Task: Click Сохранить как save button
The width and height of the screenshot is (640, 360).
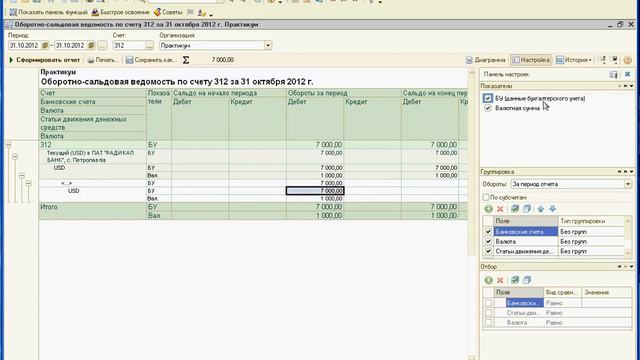Action: [151, 60]
